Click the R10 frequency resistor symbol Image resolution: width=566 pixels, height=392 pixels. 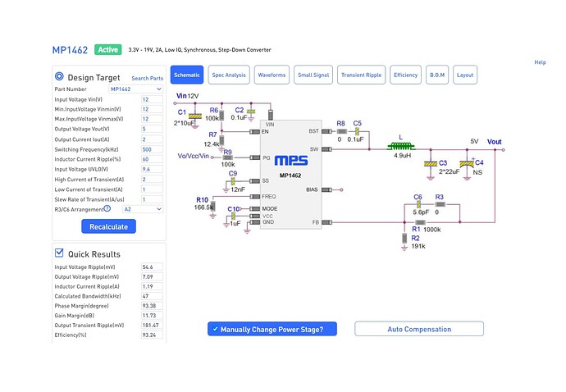pos(212,206)
